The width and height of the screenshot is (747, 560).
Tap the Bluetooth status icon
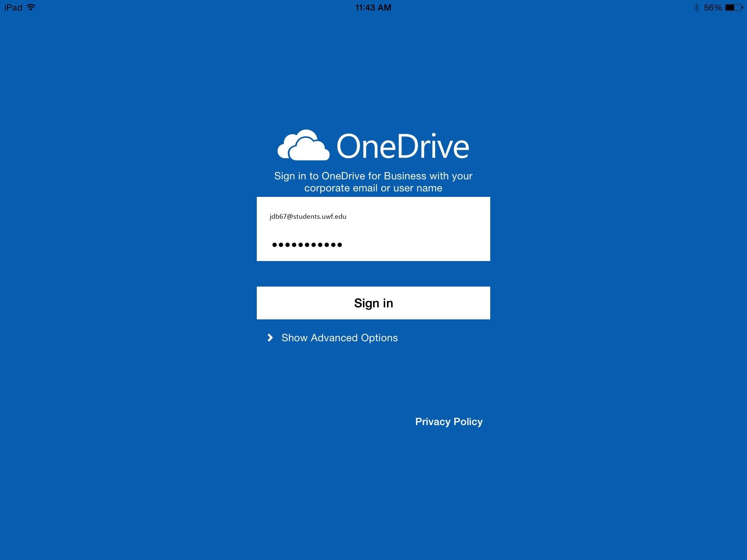pos(696,7)
